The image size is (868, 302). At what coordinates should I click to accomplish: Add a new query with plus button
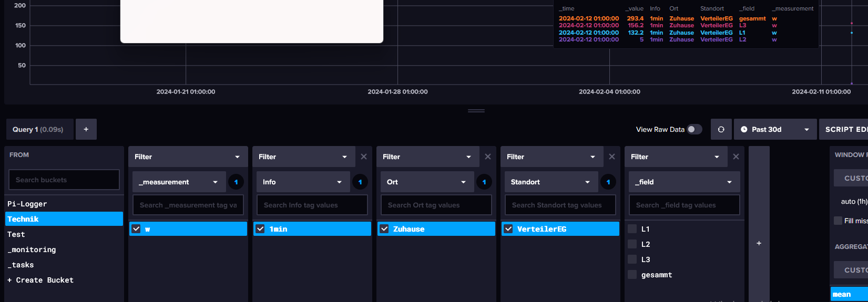pyautogui.click(x=86, y=129)
